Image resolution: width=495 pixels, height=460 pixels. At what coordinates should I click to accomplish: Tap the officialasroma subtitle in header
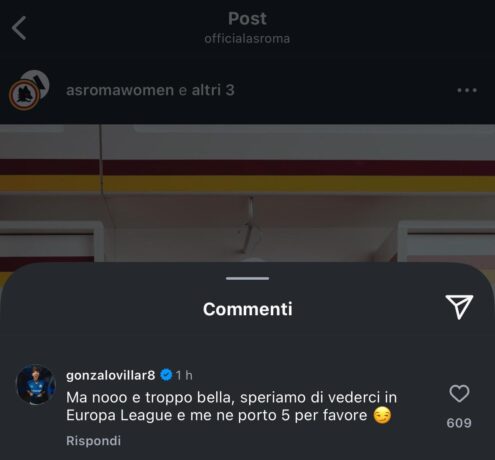click(x=247, y=39)
